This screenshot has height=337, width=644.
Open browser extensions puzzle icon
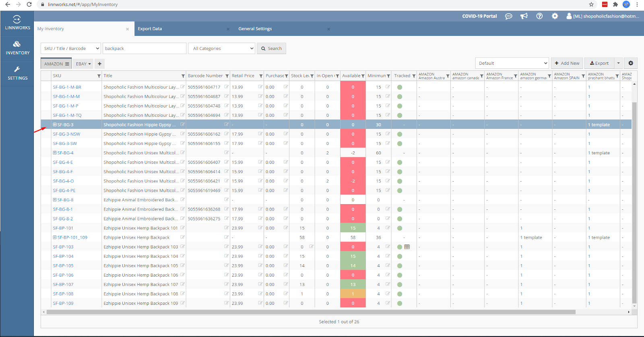coord(615,4)
